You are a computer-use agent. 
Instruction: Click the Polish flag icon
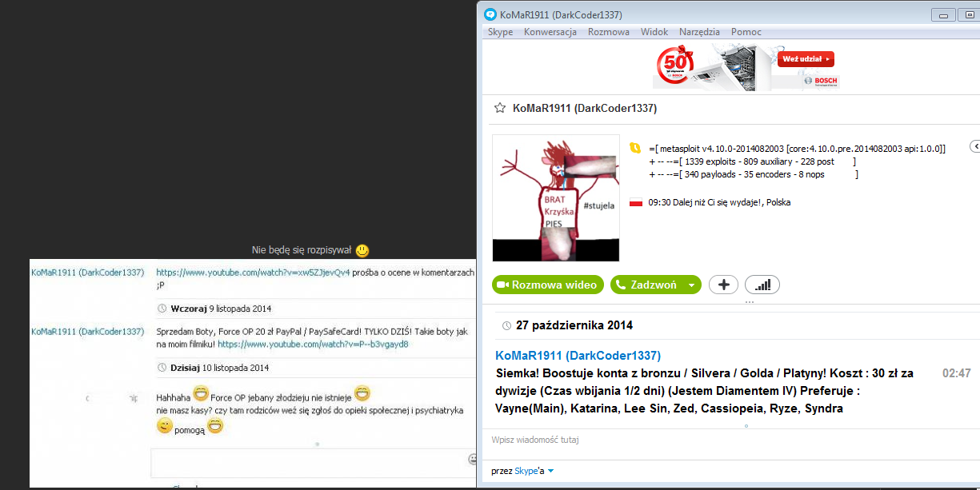[636, 202]
